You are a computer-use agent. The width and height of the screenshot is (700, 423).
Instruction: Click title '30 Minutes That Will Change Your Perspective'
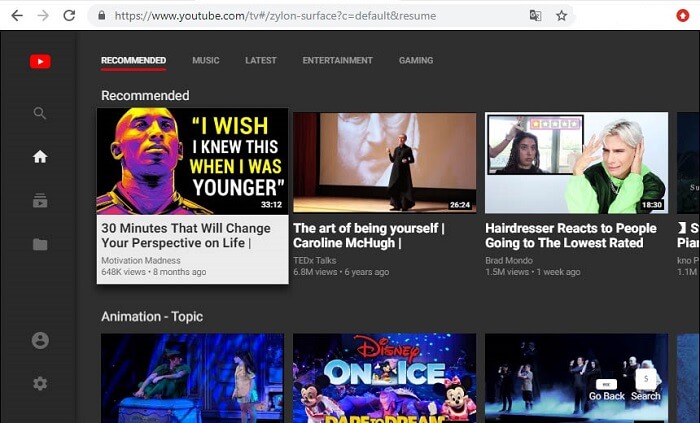click(x=186, y=235)
